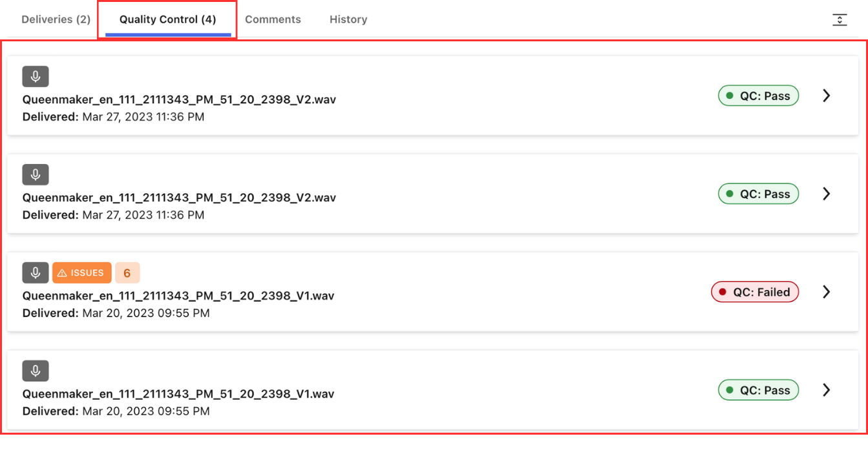Image resolution: width=868 pixels, height=465 pixels.
Task: Open the file name on the topmost V2.wav card
Action: (179, 99)
